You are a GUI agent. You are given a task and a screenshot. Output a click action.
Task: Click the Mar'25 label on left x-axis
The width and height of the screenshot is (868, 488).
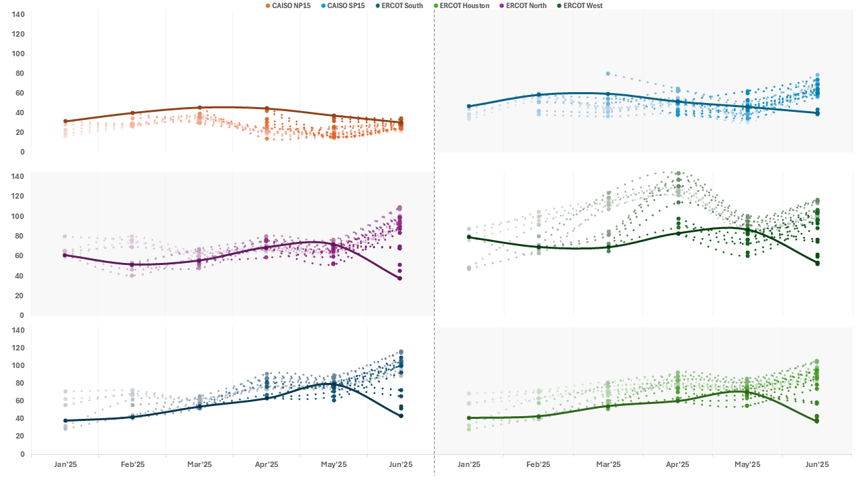tap(199, 465)
